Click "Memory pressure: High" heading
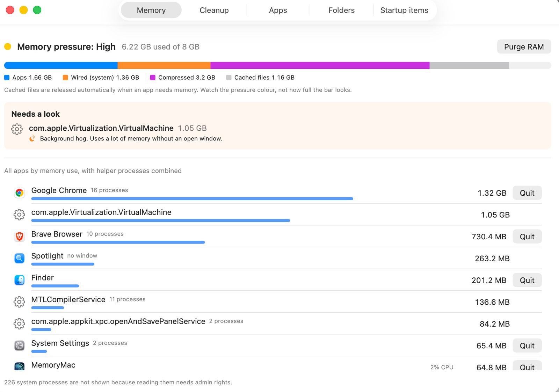The image size is (559, 392). pos(66,47)
